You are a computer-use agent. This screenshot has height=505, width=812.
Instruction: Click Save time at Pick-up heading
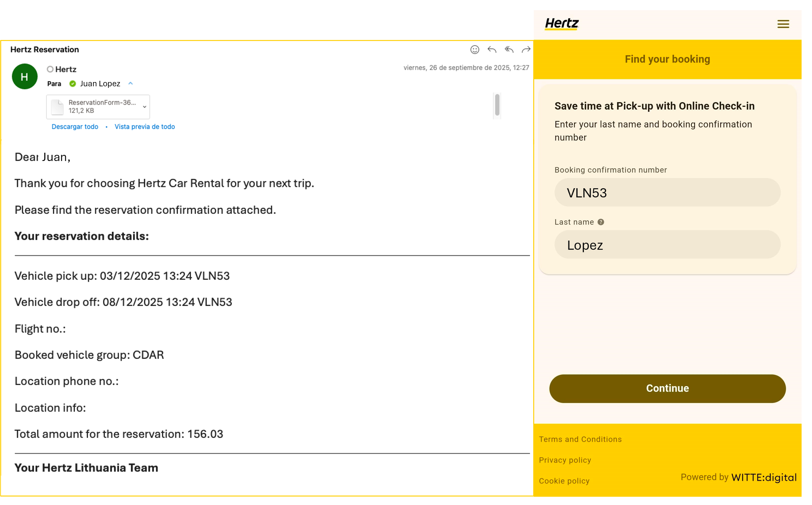coord(654,106)
